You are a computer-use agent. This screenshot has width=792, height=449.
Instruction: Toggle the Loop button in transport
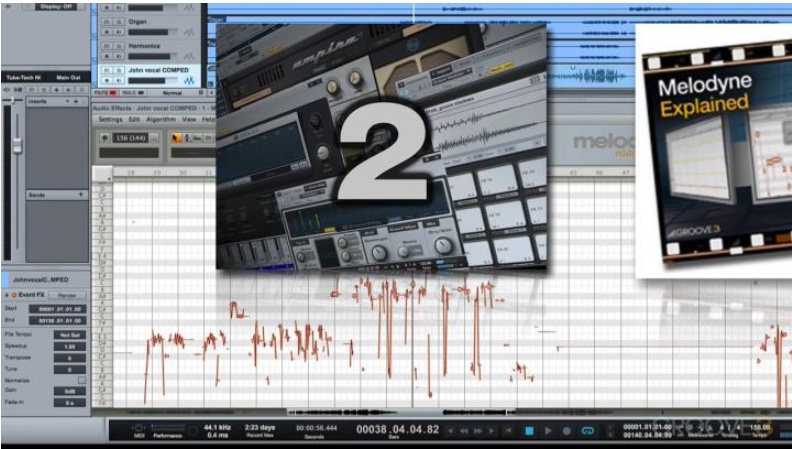point(587,431)
